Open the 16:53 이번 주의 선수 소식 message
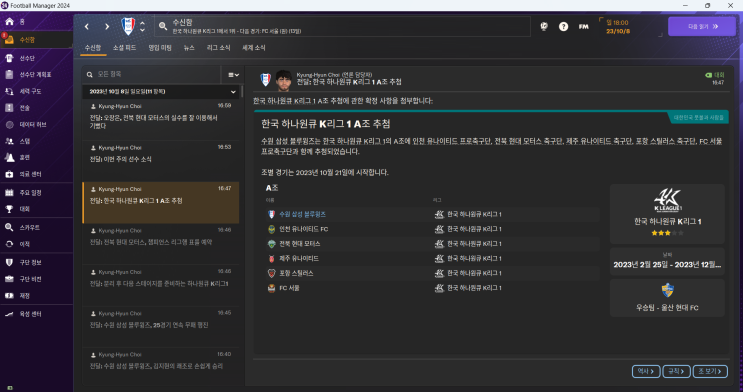This screenshot has height=392, width=743. click(161, 160)
